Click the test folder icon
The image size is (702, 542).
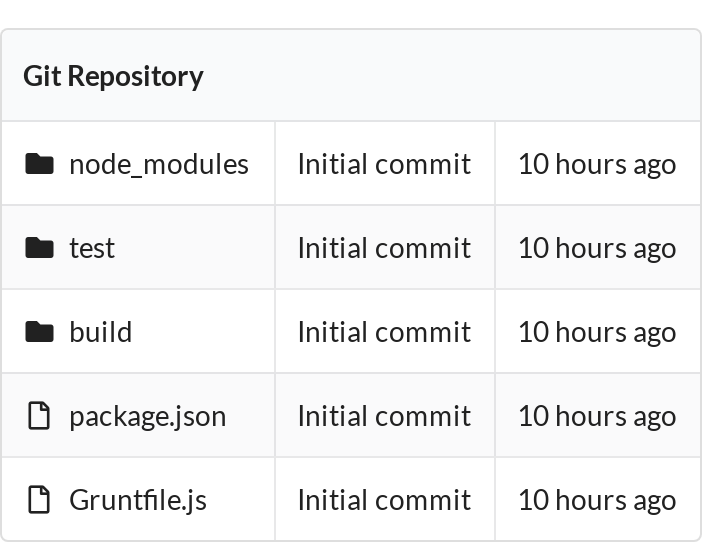pyautogui.click(x=39, y=248)
